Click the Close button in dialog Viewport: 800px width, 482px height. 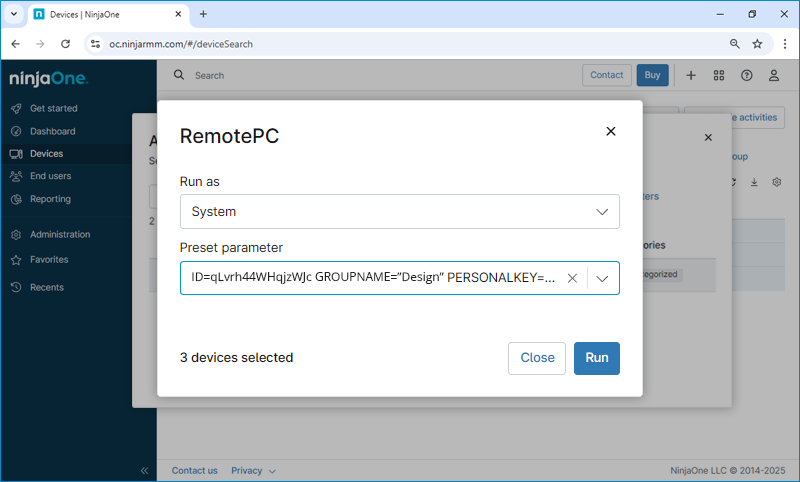point(537,358)
